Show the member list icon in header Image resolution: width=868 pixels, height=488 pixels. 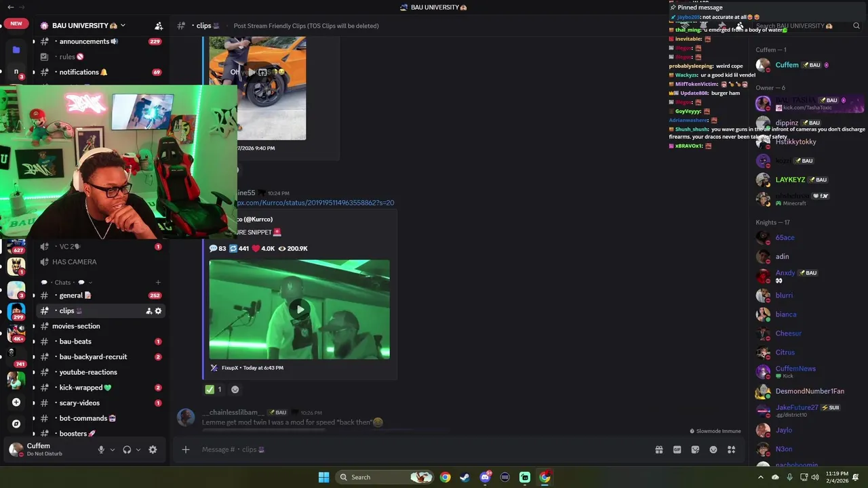[x=740, y=26]
